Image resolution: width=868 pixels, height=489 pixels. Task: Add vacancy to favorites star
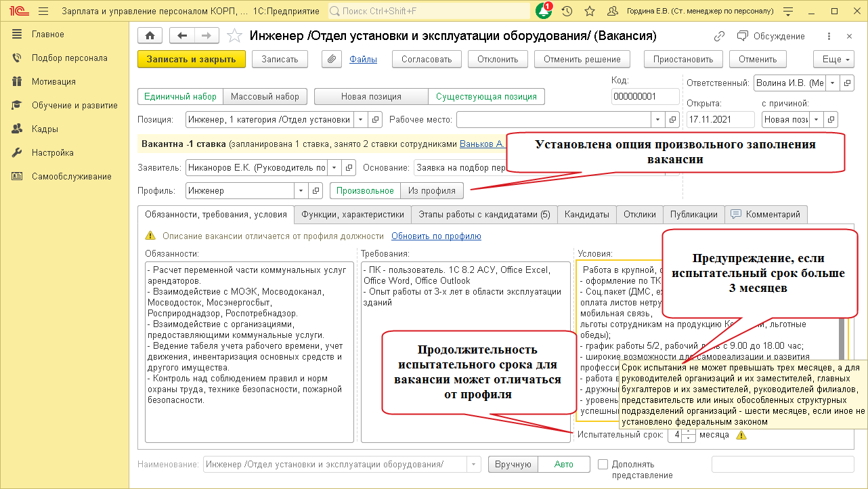[234, 36]
